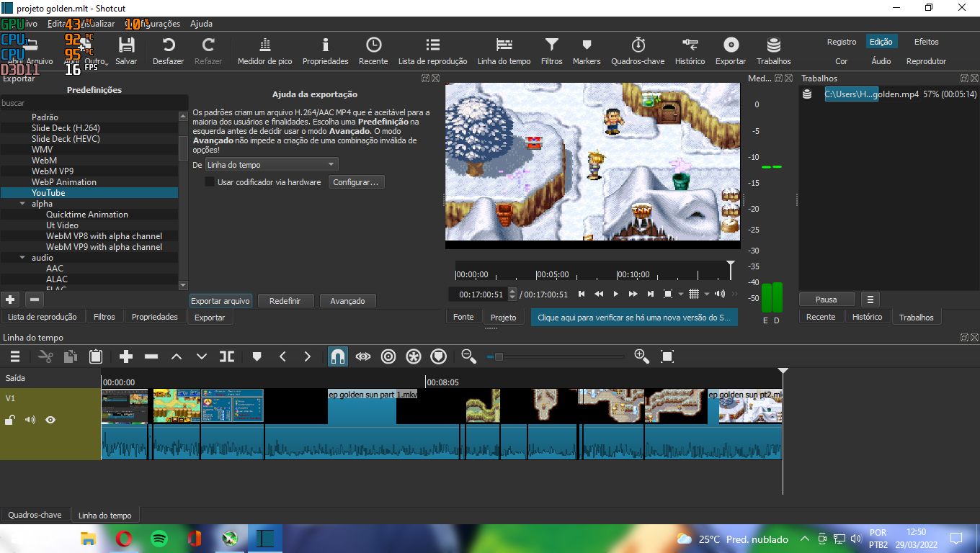Screen dimensions: 980x553
Task: Click the Avançado button
Action: coord(347,301)
